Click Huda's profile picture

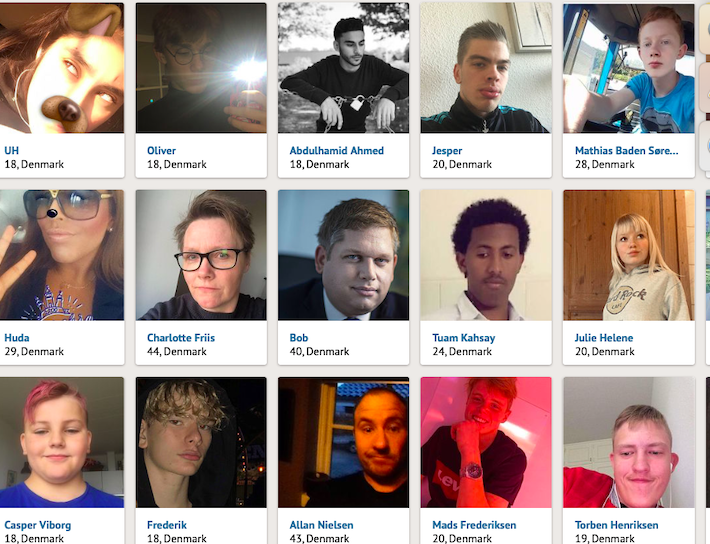click(x=62, y=255)
